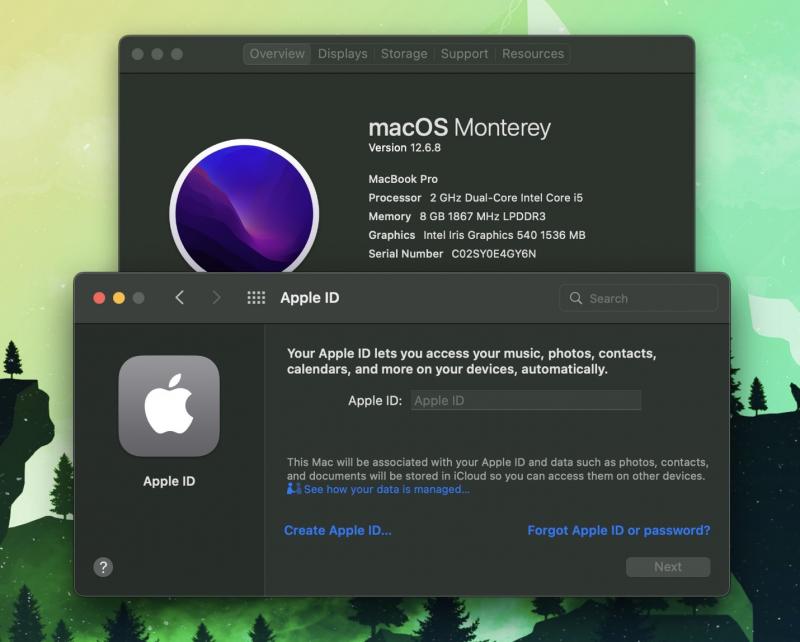This screenshot has width=800, height=642.
Task: Click the MacBook Pro model text
Action: click(x=403, y=179)
